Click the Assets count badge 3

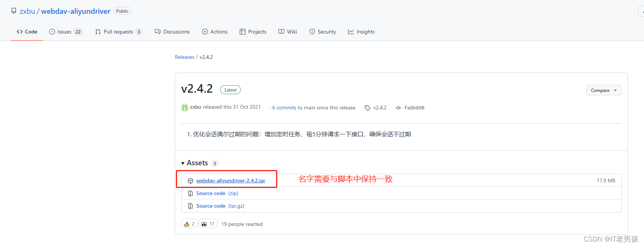[x=215, y=163]
